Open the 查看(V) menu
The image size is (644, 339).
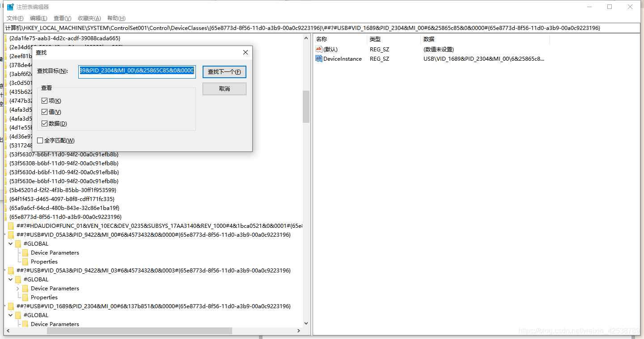62,18
